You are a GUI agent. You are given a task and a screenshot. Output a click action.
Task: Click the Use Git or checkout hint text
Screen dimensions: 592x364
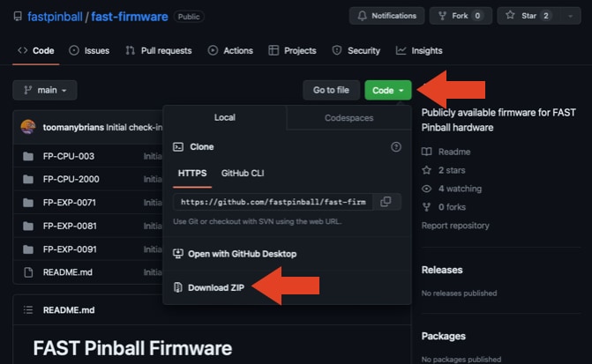coord(257,221)
